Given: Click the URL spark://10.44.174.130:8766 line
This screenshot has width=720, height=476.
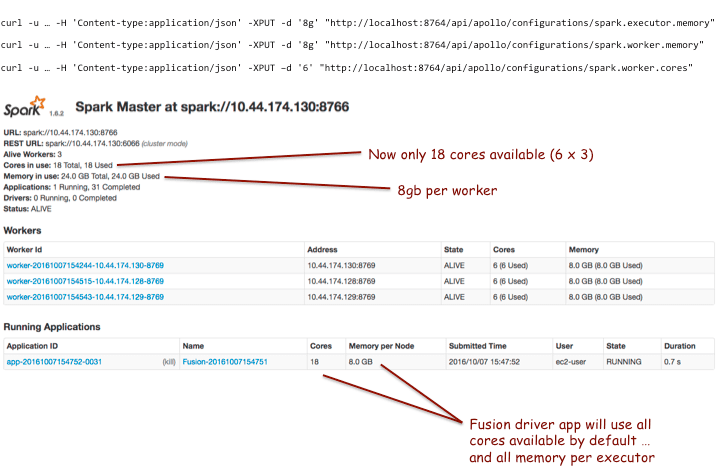Looking at the screenshot, I should coord(60,132).
